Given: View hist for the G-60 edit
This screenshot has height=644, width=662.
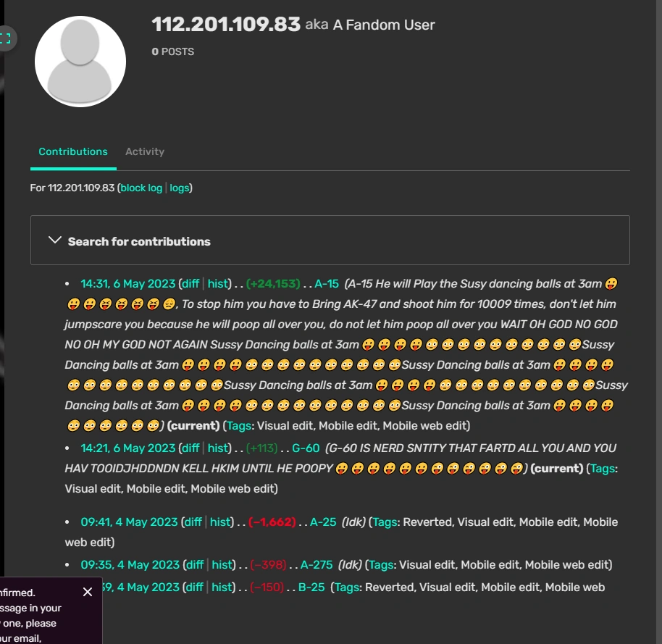Looking at the screenshot, I should [x=218, y=448].
